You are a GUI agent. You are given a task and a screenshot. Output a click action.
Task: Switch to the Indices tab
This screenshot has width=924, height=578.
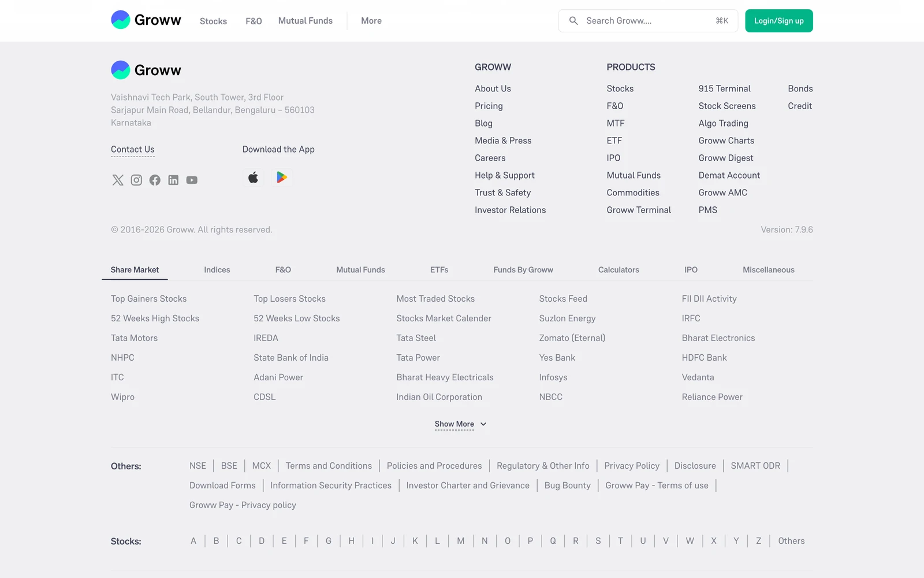click(217, 270)
